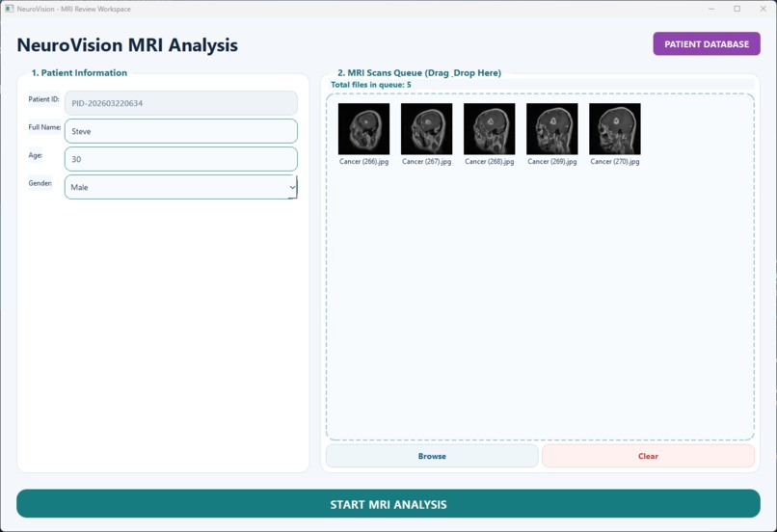777x532 pixels.
Task: Maximize the NeuroVision window
Action: point(737,9)
